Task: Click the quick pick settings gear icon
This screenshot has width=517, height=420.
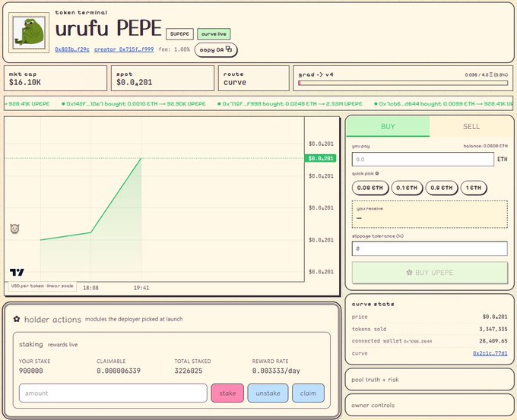Action: click(x=377, y=173)
